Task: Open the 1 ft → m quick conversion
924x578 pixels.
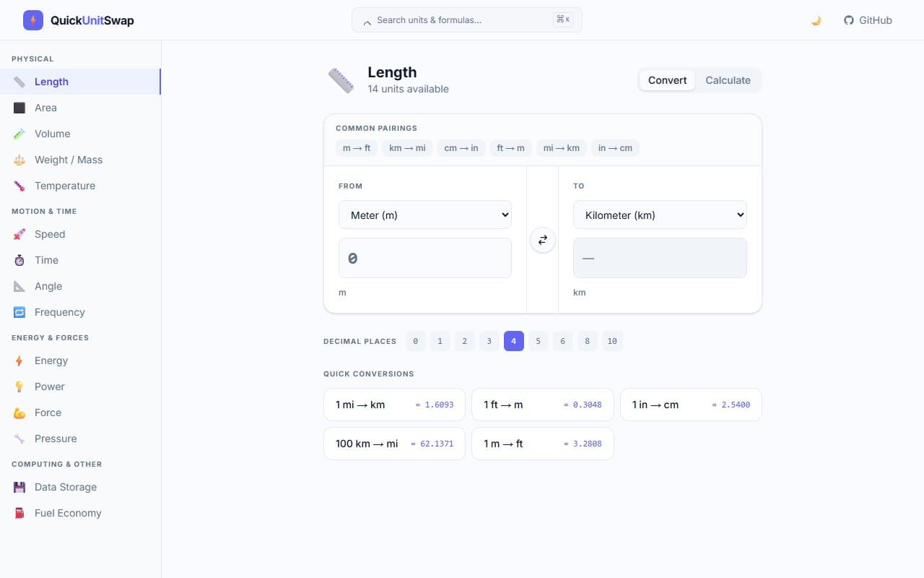Action: click(543, 405)
